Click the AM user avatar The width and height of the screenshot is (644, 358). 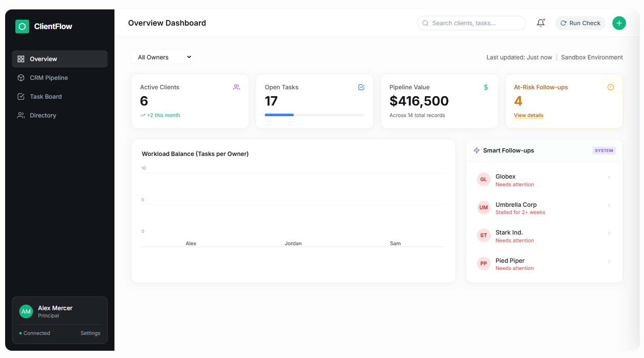(x=26, y=311)
